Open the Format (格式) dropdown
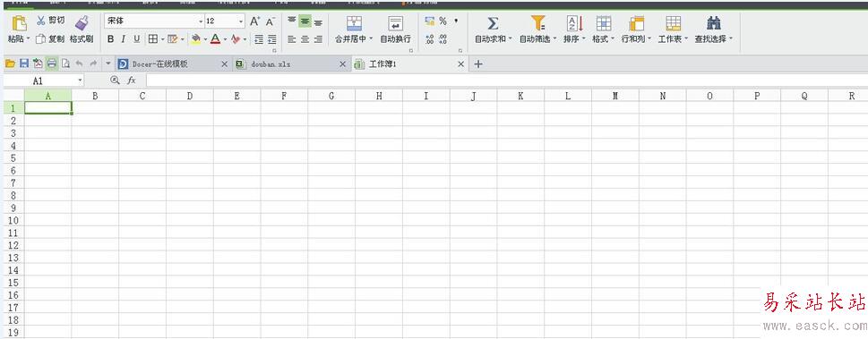The image size is (868, 339). (604, 30)
